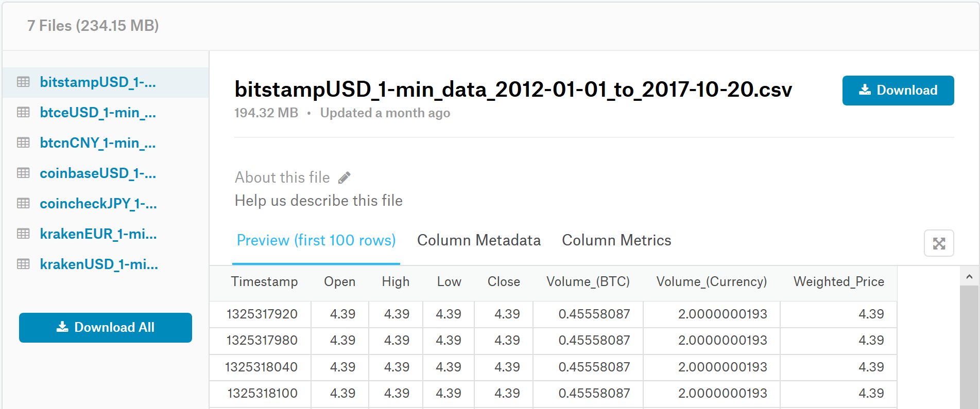Click the Timestamp column header
Image resolution: width=980 pixels, height=409 pixels.
264,282
